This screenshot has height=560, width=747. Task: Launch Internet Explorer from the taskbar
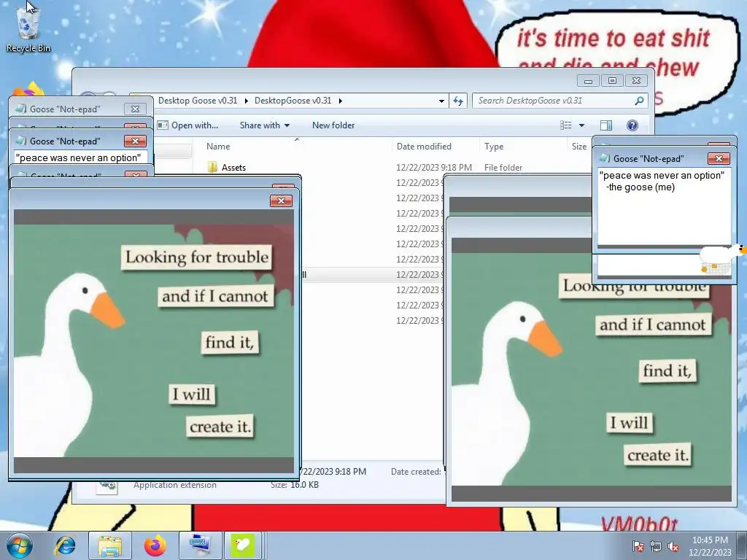coord(66,545)
